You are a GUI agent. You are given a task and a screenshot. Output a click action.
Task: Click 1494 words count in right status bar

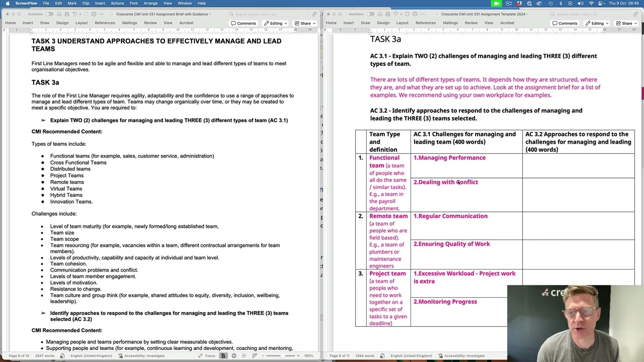pyautogui.click(x=365, y=356)
